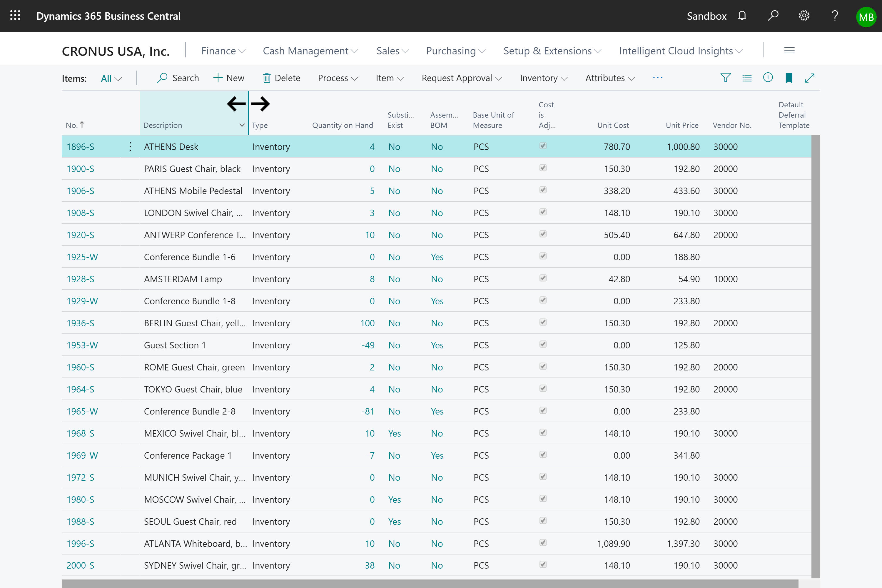Screen dimensions: 882x588
Task: Toggle the bookmark/save view icon
Action: (788, 77)
